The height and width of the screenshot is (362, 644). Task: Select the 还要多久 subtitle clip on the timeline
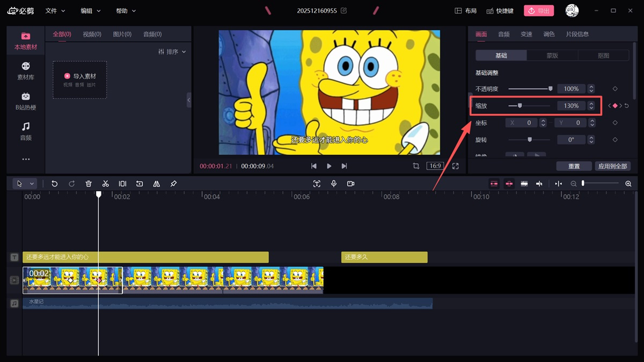click(384, 257)
